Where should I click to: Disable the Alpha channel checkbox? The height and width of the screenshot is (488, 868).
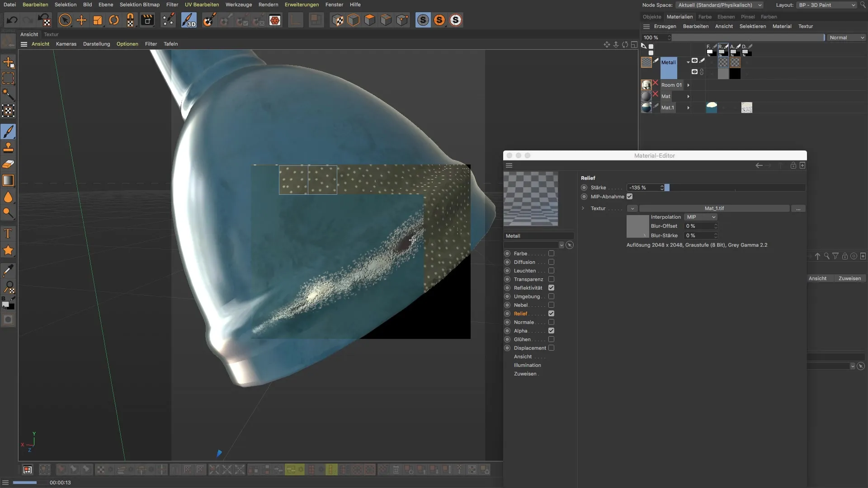coord(551,331)
